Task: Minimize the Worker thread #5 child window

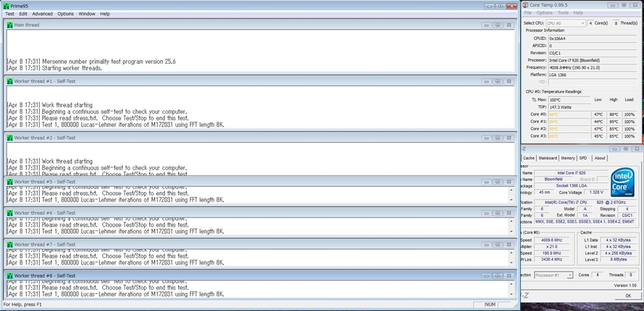Action: pyautogui.click(x=486, y=182)
